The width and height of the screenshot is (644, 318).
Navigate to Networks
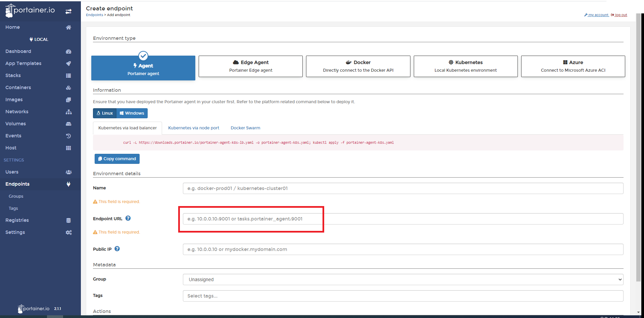(x=40, y=112)
